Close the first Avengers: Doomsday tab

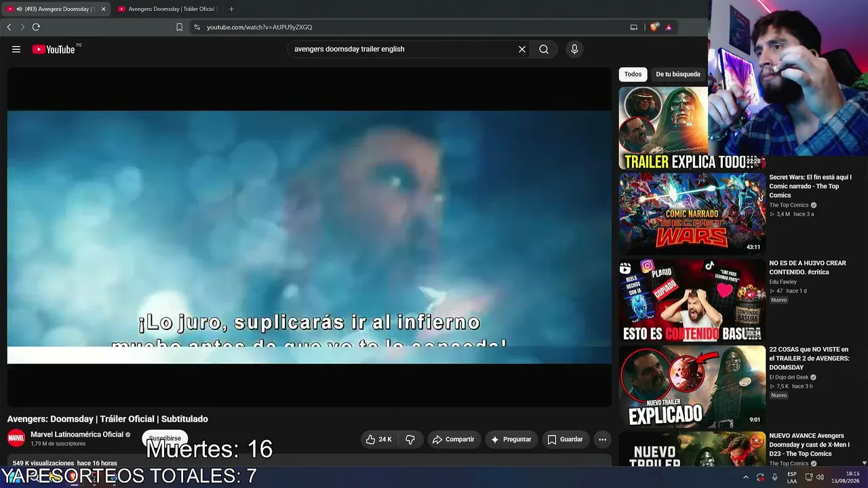coord(103,9)
